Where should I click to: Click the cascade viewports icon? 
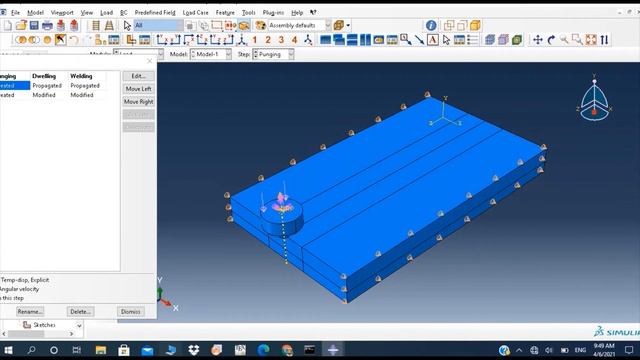339,40
